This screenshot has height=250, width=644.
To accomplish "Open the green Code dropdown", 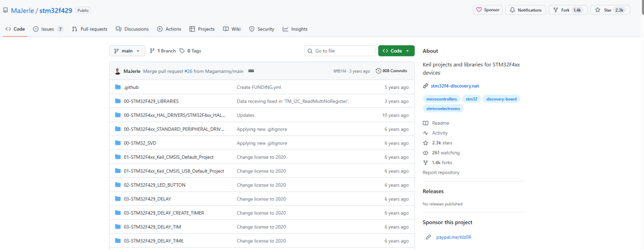I will [x=397, y=51].
